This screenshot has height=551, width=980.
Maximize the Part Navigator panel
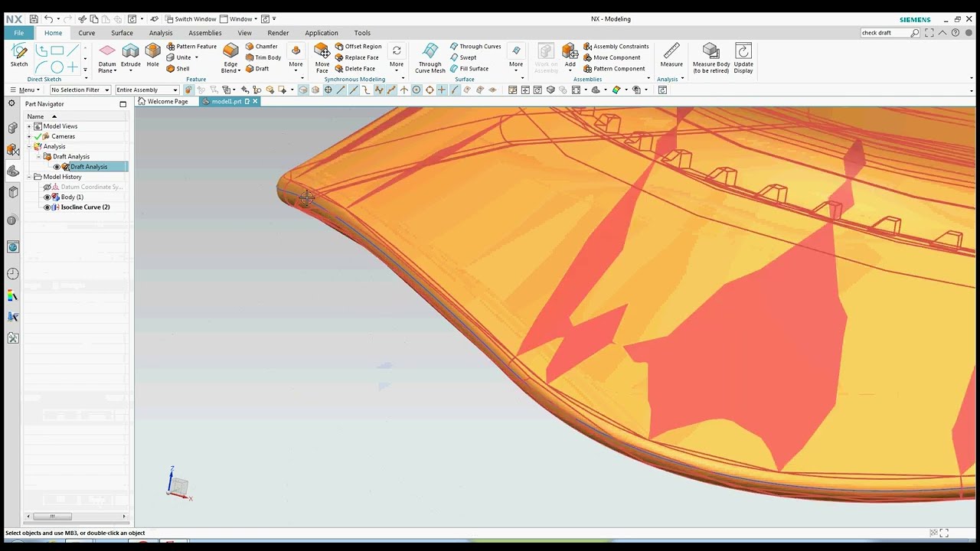(x=122, y=103)
